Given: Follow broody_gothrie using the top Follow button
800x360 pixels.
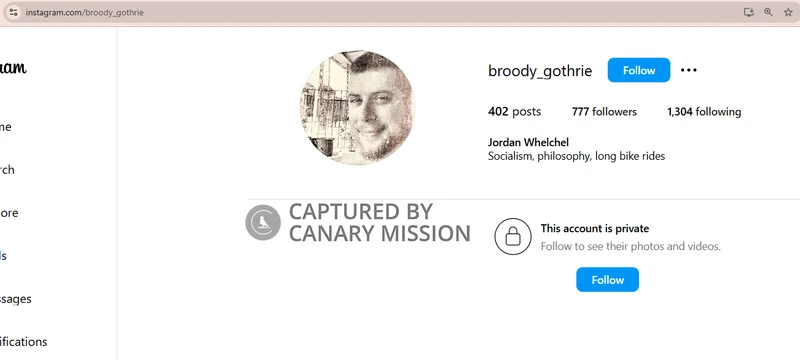Looking at the screenshot, I should click(x=638, y=70).
